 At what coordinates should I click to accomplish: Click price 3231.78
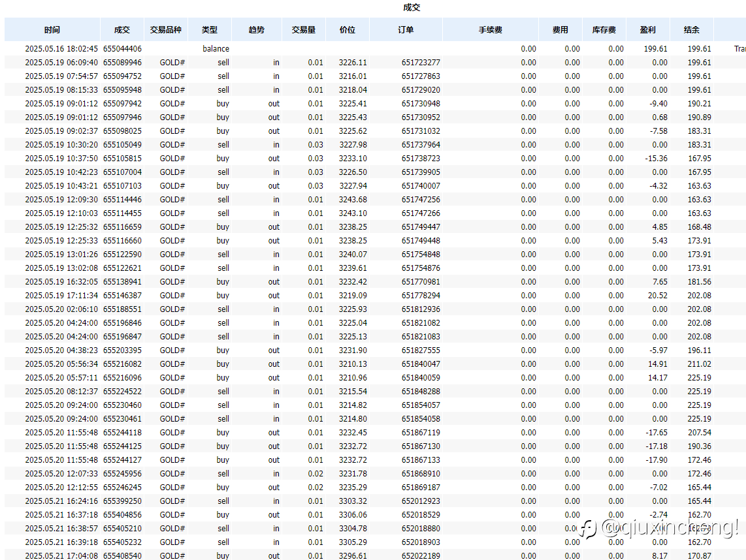click(353, 474)
